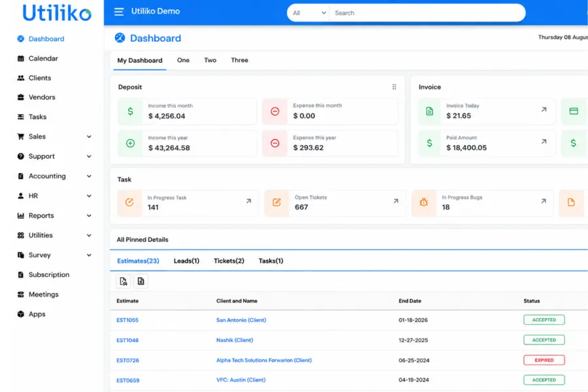Expand the Support menu chevron
The width and height of the screenshot is (588, 392).
89,156
